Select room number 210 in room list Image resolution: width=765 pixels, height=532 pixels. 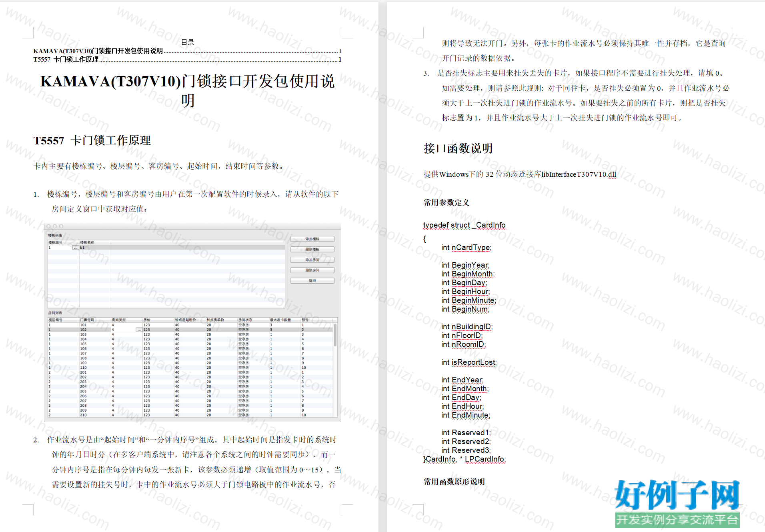(83, 415)
